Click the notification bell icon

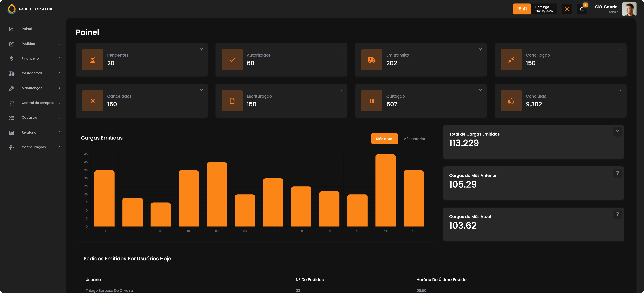tap(582, 9)
